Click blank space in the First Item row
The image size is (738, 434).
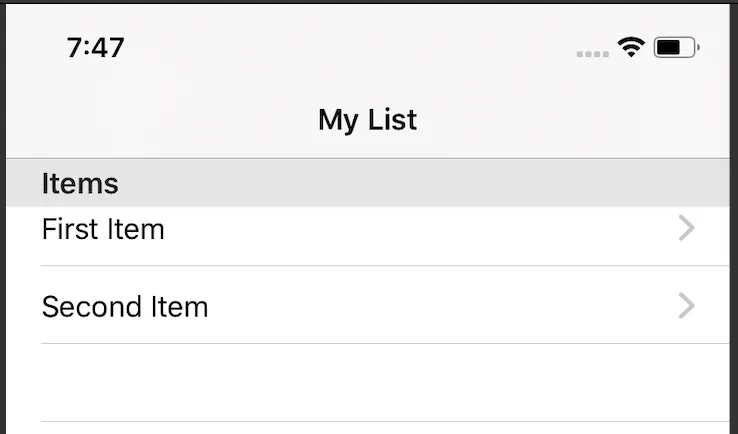pos(420,232)
